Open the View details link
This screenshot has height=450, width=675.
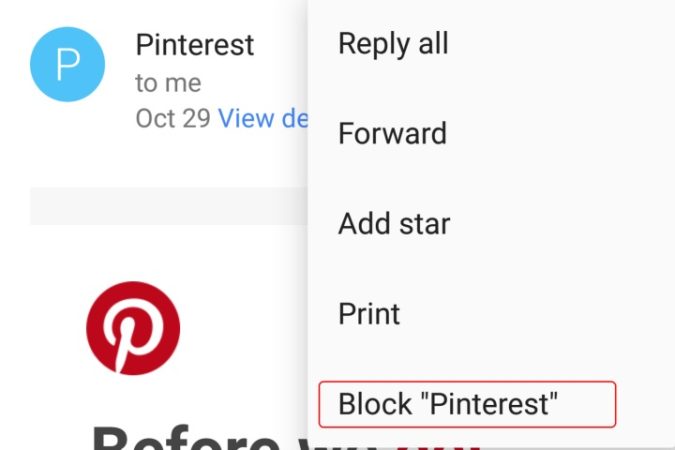263,118
